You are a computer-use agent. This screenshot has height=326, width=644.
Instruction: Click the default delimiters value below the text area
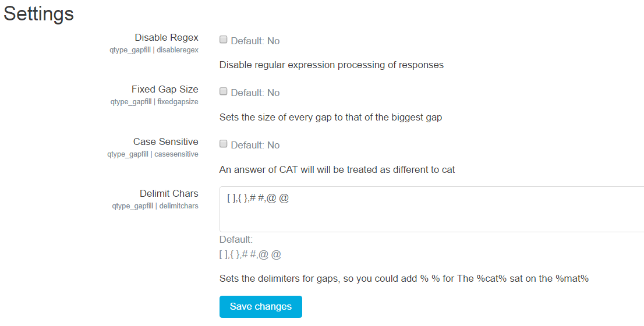(250, 254)
